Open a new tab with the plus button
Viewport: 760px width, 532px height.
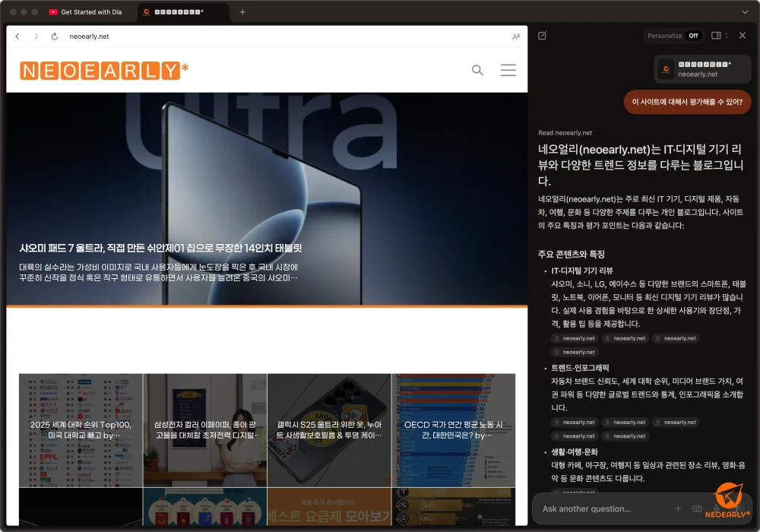click(242, 12)
